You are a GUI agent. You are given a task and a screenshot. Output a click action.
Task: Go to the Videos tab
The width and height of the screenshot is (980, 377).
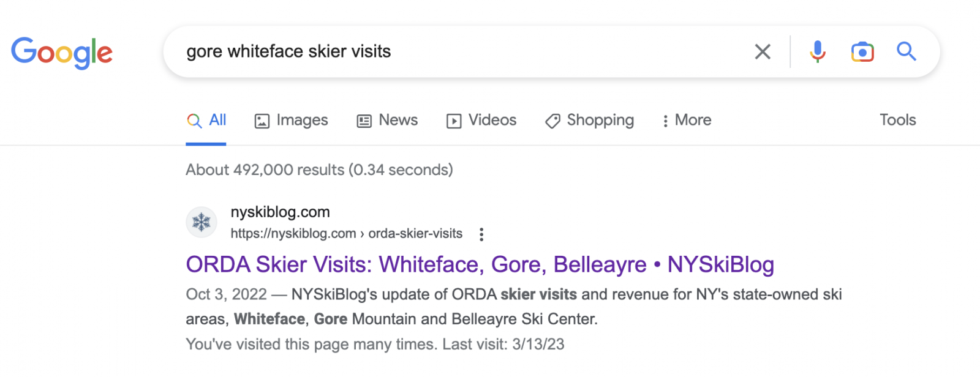click(481, 121)
